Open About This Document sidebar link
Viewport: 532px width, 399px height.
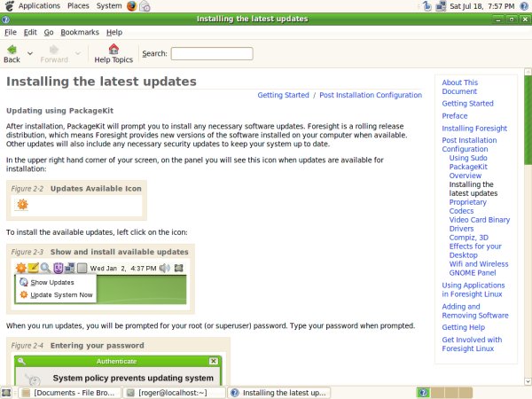point(459,87)
